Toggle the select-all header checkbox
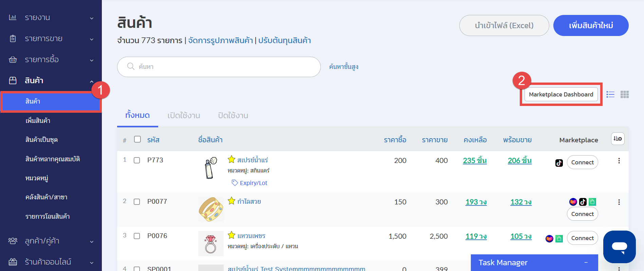The height and width of the screenshot is (271, 644). coord(137,139)
